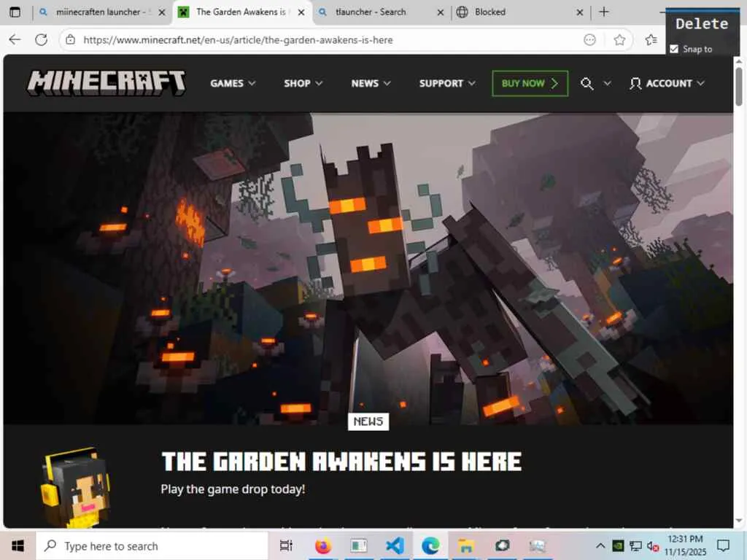
Task: Open File Explorer from taskbar
Action: tap(466, 545)
